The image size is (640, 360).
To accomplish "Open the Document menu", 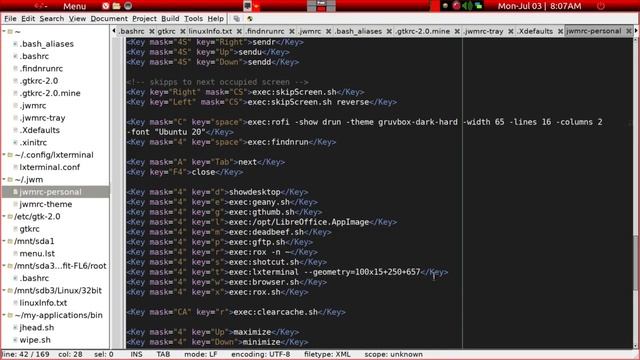I will 109,19.
